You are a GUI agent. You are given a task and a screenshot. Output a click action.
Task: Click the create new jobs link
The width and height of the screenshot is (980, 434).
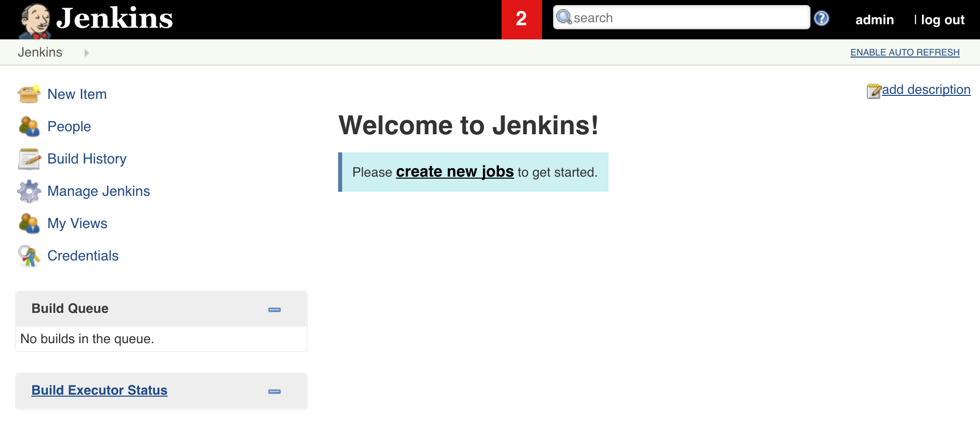coord(455,172)
